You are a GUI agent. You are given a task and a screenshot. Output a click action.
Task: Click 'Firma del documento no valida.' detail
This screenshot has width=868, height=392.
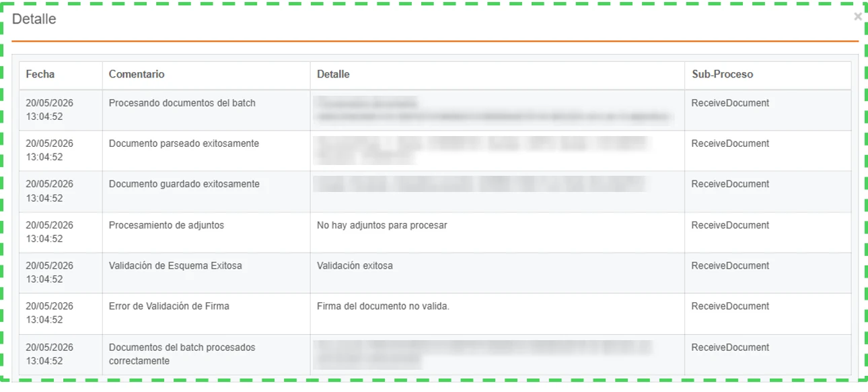pos(383,306)
